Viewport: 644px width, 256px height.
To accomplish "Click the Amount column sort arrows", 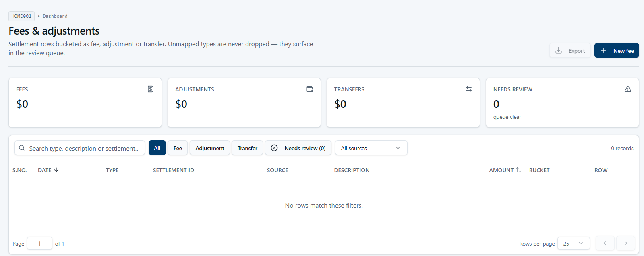I will pos(519,170).
